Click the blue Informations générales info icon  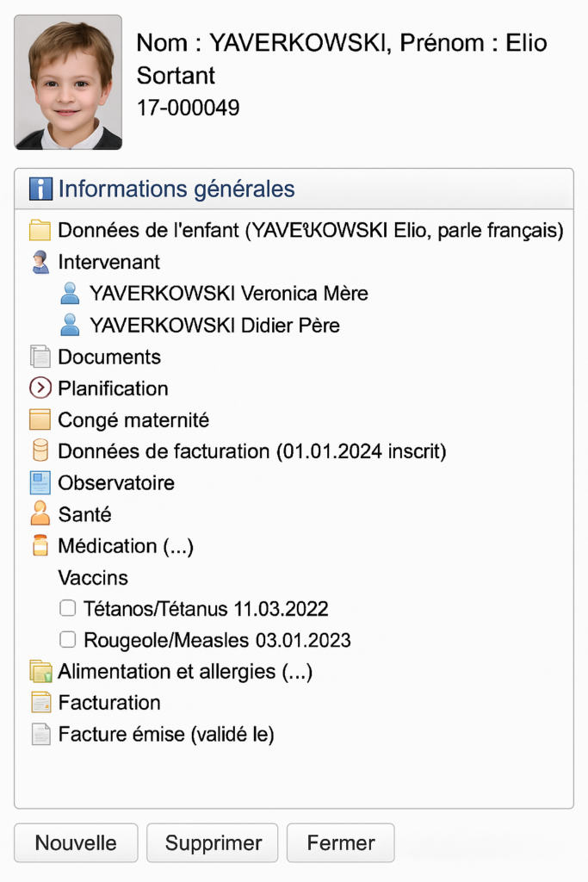(40, 189)
